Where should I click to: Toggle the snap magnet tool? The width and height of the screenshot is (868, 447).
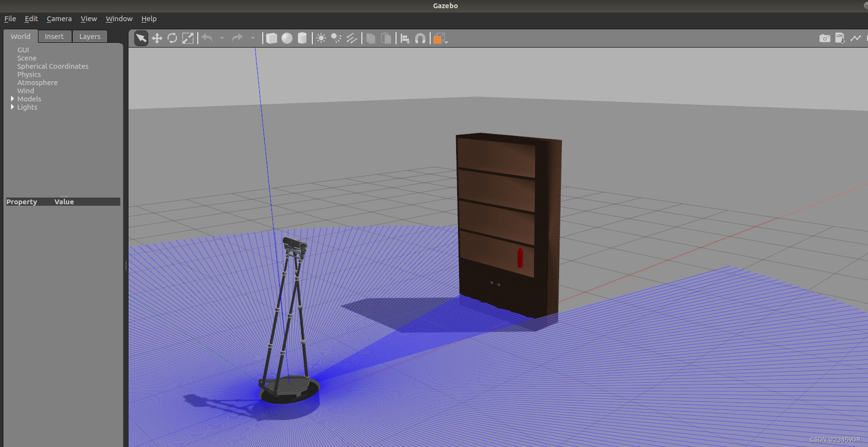pos(420,38)
